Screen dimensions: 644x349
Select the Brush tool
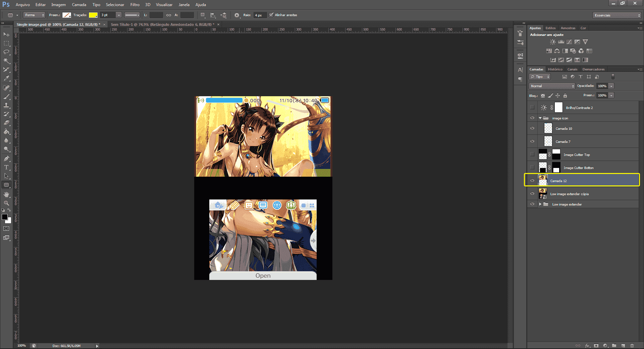6,97
